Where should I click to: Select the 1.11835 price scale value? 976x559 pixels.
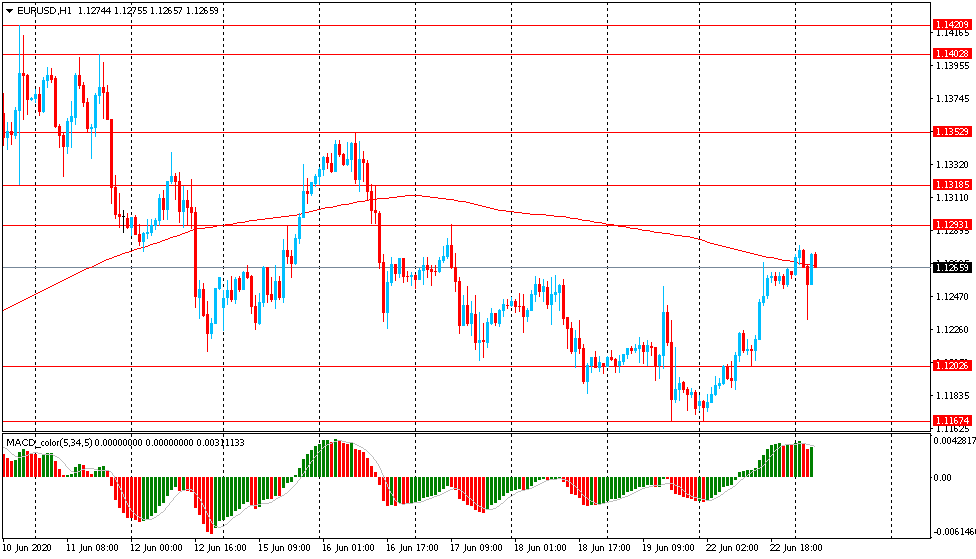(x=953, y=395)
